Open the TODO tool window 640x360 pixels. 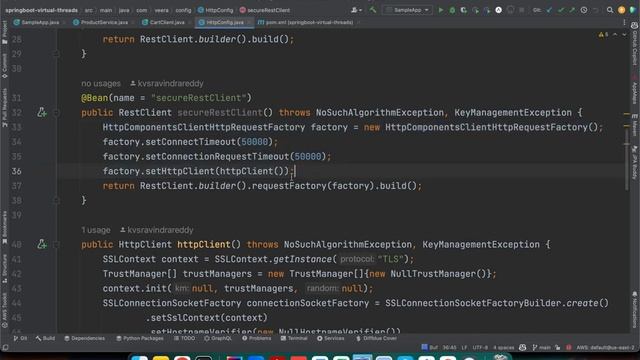click(x=184, y=338)
